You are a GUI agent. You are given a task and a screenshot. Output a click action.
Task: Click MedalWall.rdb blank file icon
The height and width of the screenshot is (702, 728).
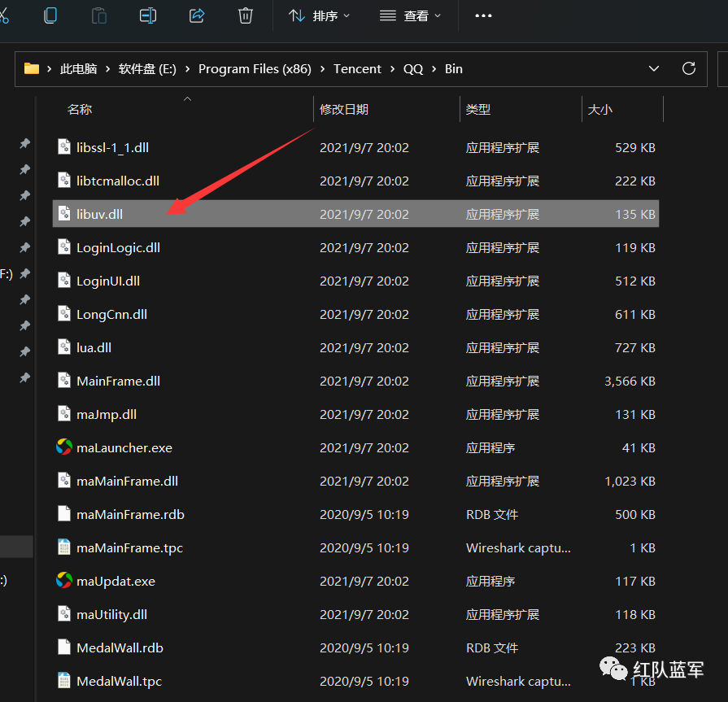(64, 647)
